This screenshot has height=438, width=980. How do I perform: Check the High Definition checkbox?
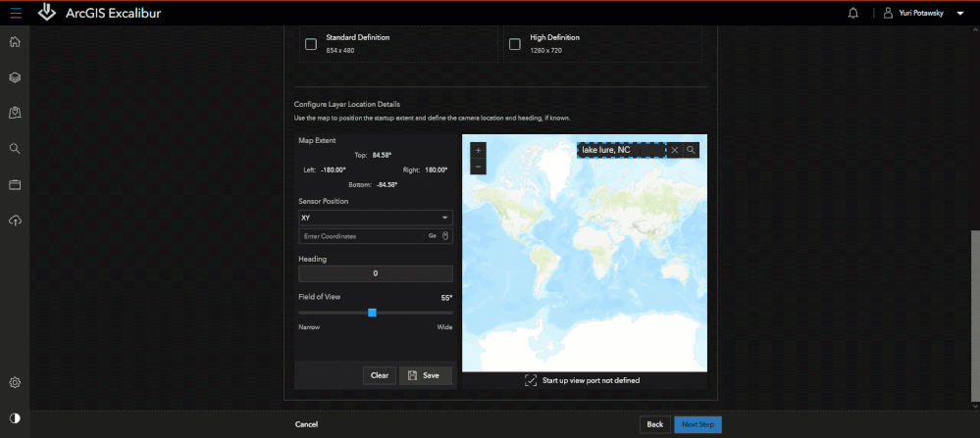coord(515,44)
